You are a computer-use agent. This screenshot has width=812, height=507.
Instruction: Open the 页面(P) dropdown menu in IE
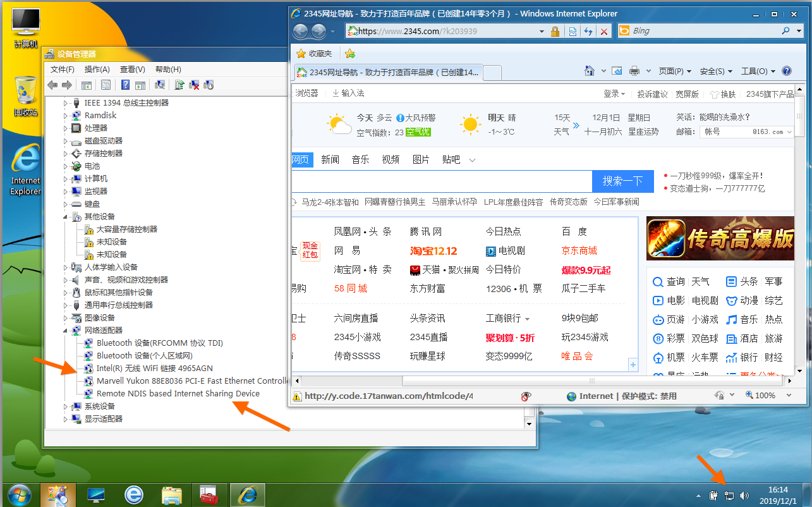[x=675, y=71]
